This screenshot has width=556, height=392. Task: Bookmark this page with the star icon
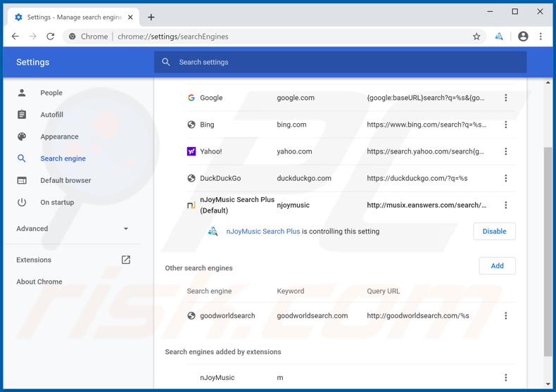[x=476, y=36]
